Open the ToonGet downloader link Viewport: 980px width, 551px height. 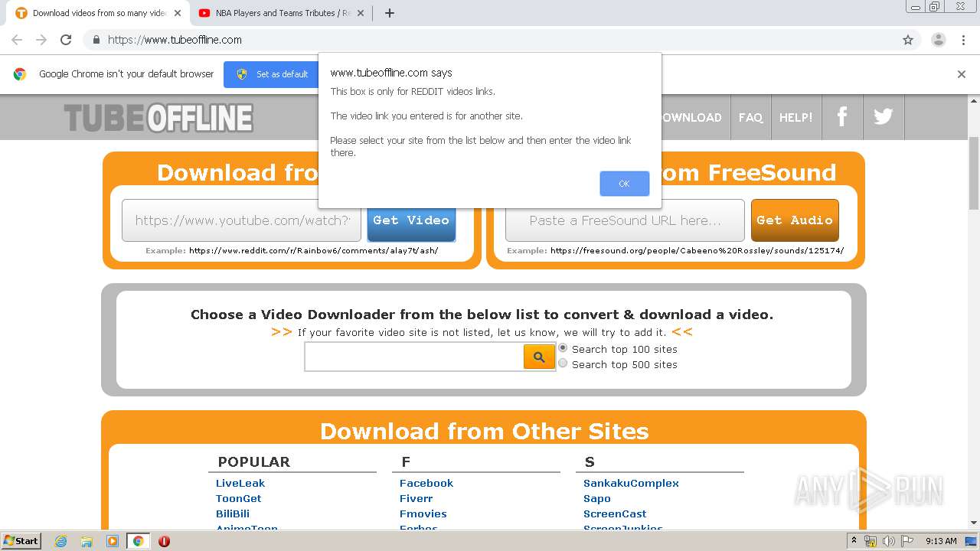239,498
